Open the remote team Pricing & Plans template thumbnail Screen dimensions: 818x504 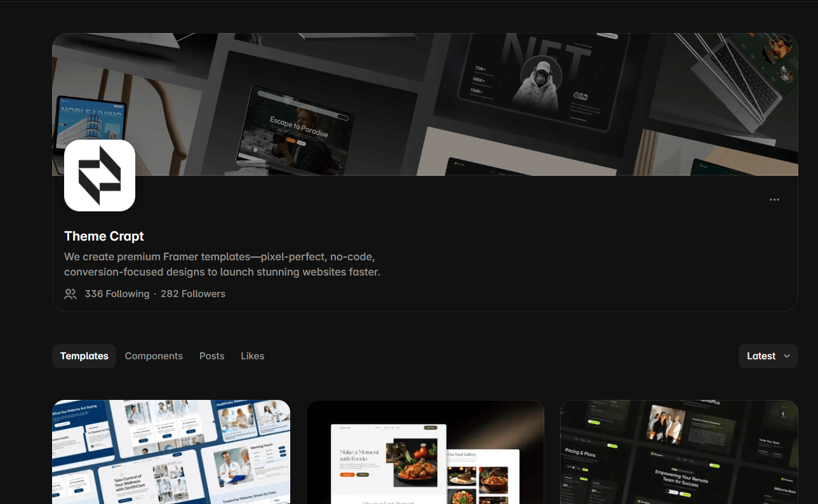tap(679, 452)
